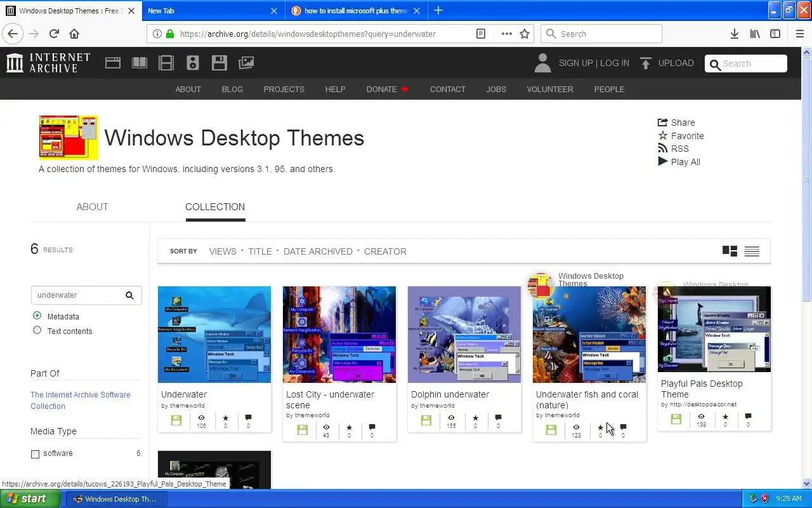Sort results by CREATOR
Viewport: 812px width, 508px height.
385,251
